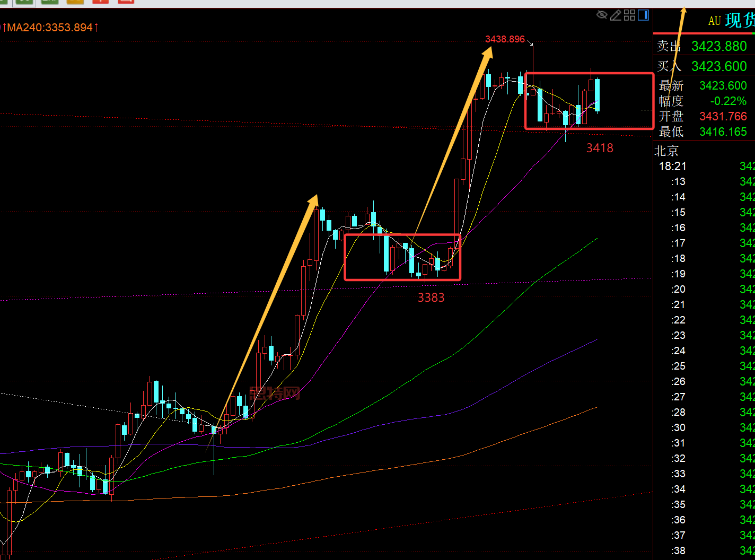Image resolution: width=755 pixels, height=560 pixels.
Task: Select the 最新 3423.600 quote row
Action: click(703, 85)
